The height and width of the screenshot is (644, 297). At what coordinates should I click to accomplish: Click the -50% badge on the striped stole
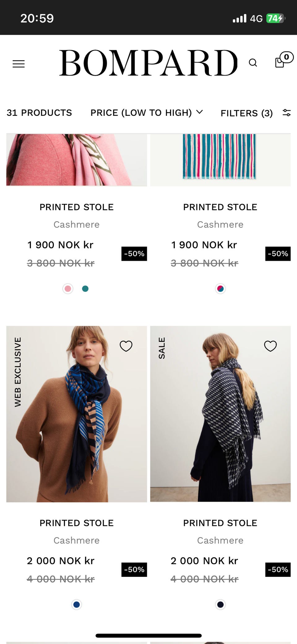tap(277, 253)
